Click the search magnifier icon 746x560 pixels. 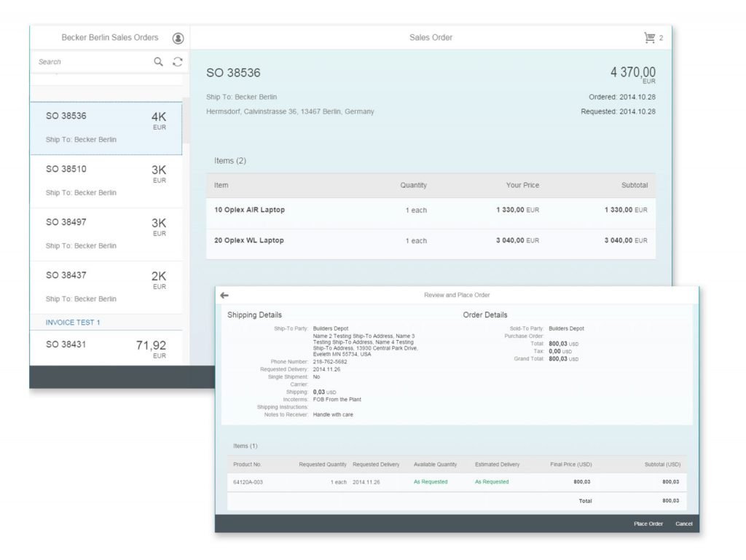point(158,62)
